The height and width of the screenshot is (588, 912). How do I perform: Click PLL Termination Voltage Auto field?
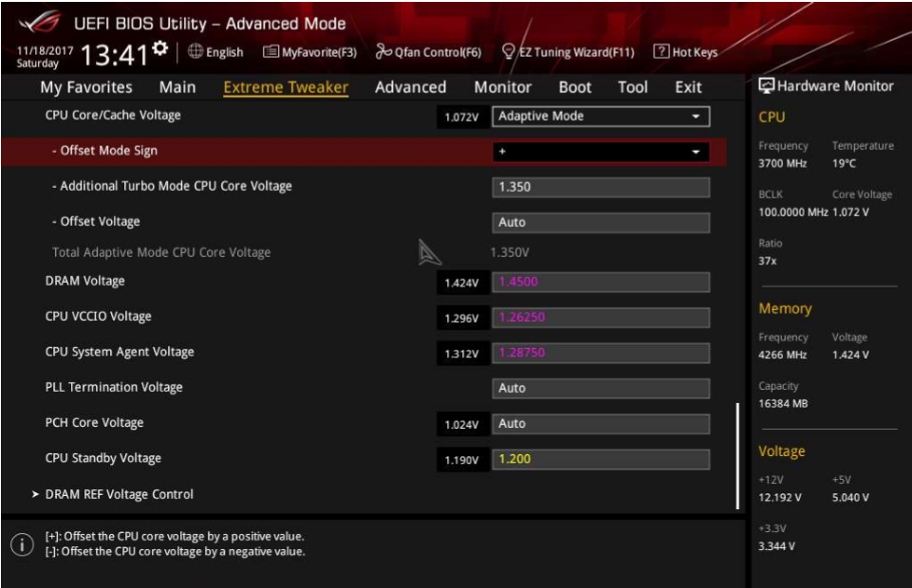601,388
